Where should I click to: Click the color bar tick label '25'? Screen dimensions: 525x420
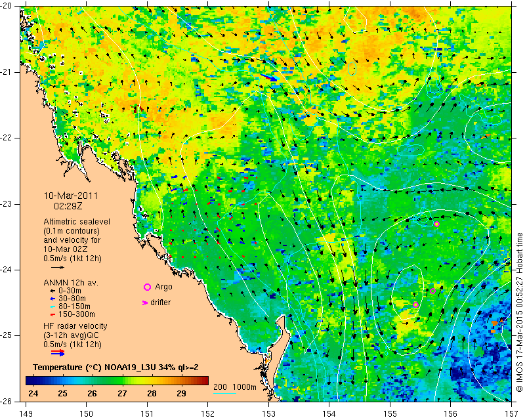pyautogui.click(x=62, y=393)
